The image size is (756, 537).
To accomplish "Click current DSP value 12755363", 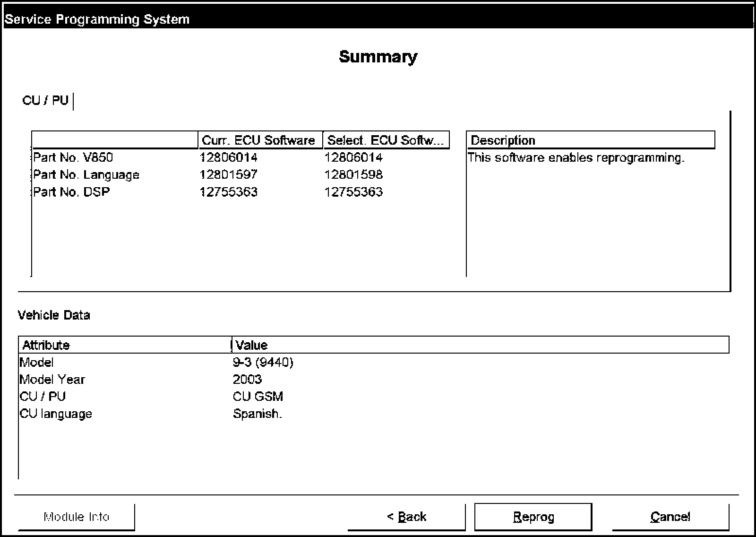I will tap(229, 192).
